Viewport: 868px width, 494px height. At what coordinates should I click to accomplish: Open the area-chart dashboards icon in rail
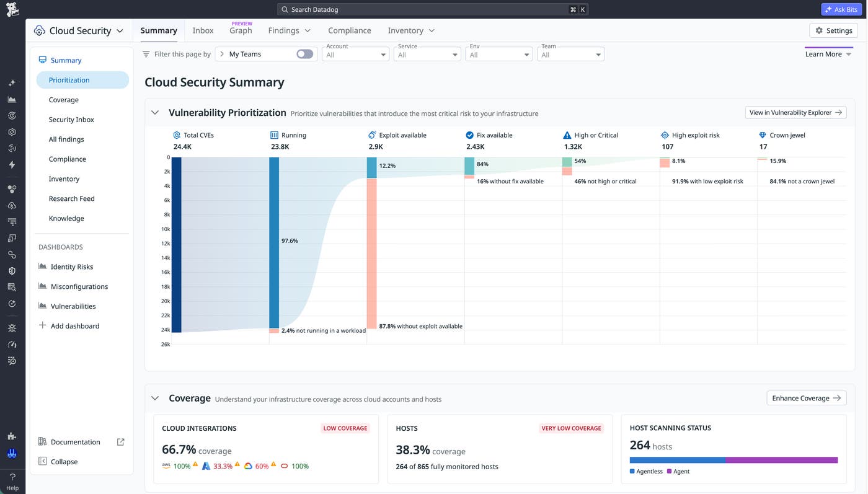pyautogui.click(x=12, y=99)
